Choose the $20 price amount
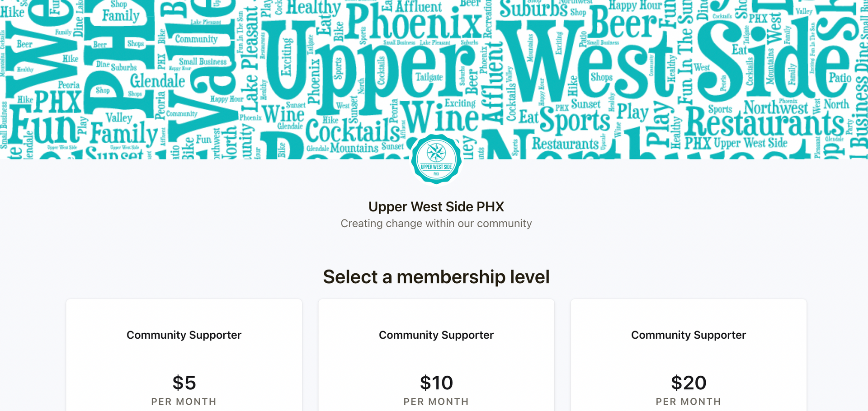 pos(689,383)
